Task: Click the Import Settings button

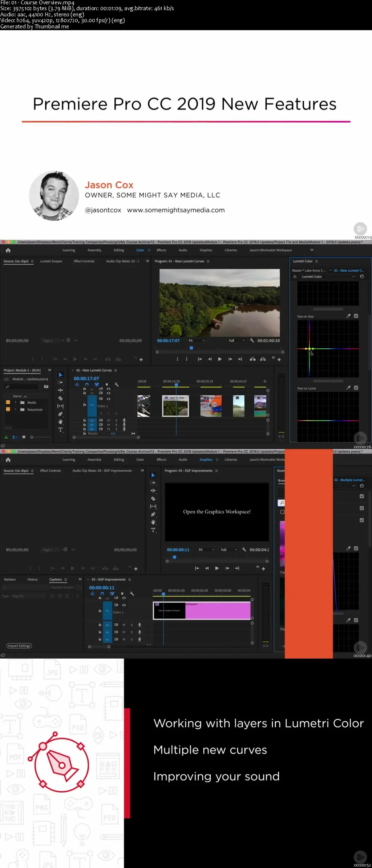Action: tap(19, 646)
